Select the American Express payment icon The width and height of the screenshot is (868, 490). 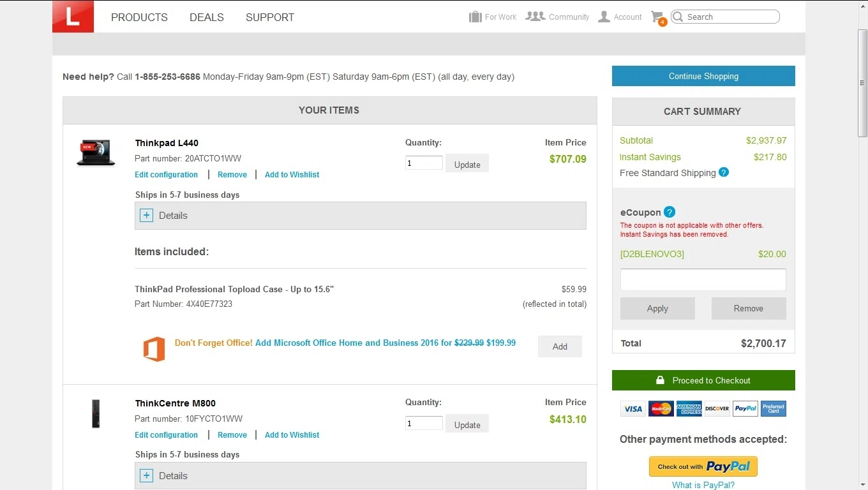coord(689,408)
